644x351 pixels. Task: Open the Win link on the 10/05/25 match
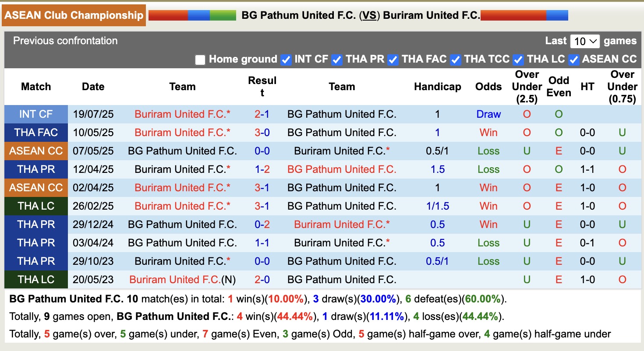click(488, 133)
